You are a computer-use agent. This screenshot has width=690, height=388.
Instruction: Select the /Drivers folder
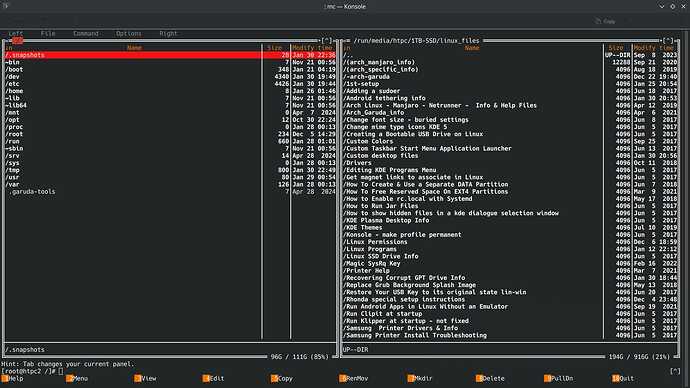click(510, 163)
